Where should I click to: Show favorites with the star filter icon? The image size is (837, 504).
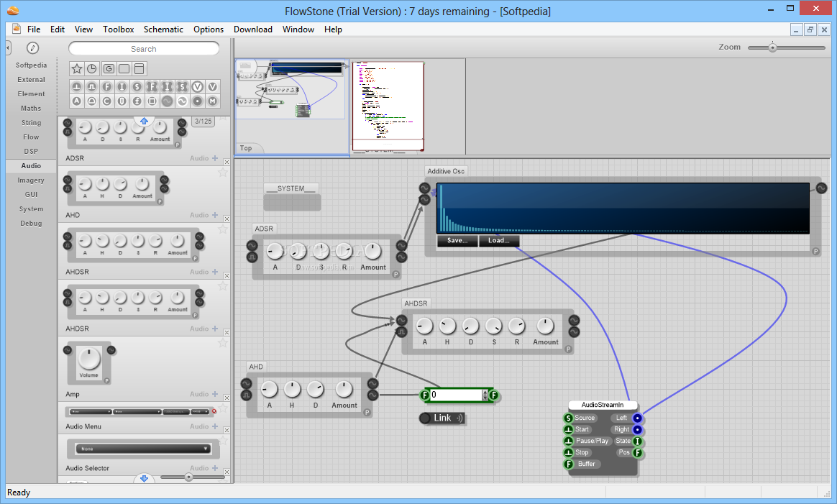tap(77, 69)
